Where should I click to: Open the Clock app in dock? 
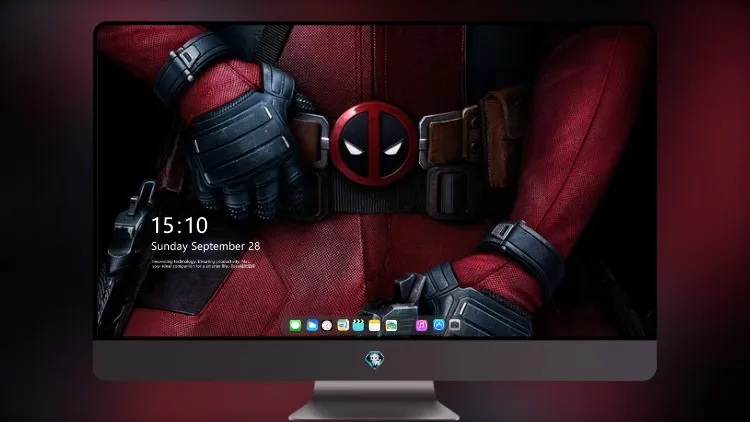[327, 326]
